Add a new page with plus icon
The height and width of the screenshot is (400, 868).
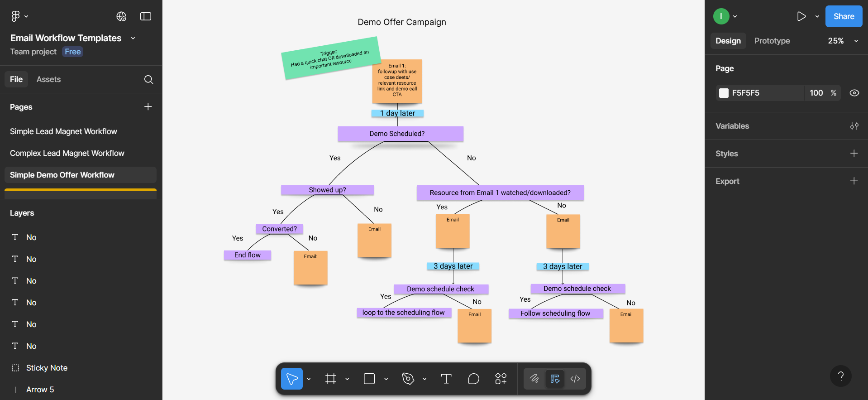click(148, 106)
